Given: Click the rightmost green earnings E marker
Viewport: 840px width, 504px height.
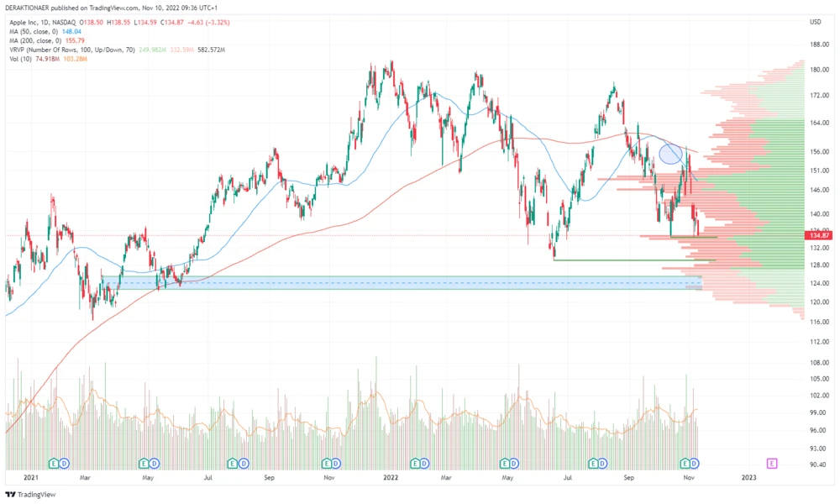Looking at the screenshot, I should [685, 463].
